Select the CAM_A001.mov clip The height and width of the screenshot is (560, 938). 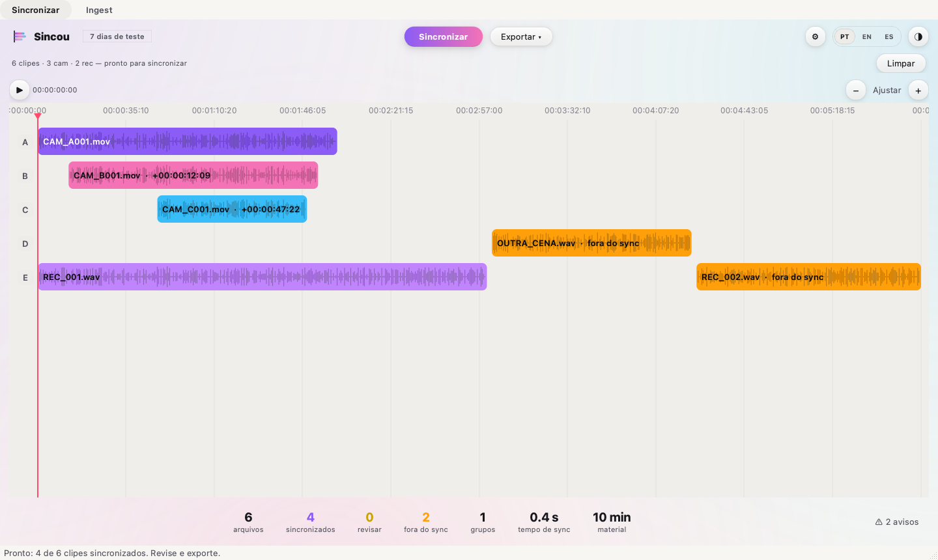point(188,141)
